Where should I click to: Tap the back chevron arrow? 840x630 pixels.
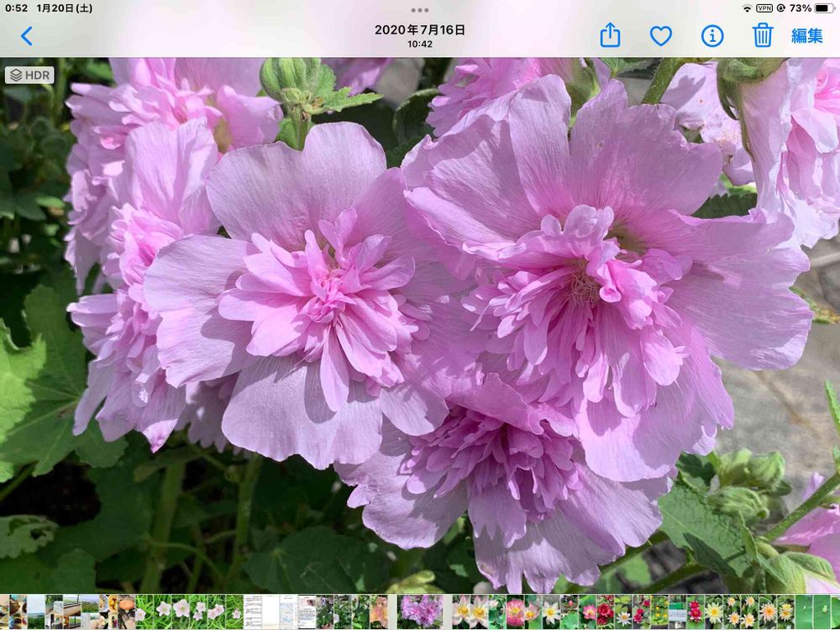tap(27, 36)
